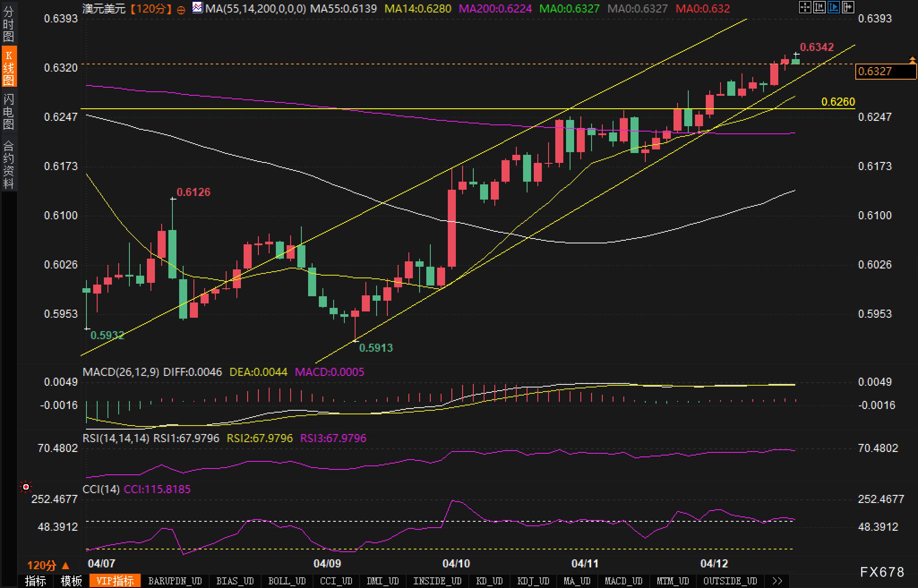Click the 模板 button in bottom bar
The height and width of the screenshot is (588, 918).
(71, 581)
